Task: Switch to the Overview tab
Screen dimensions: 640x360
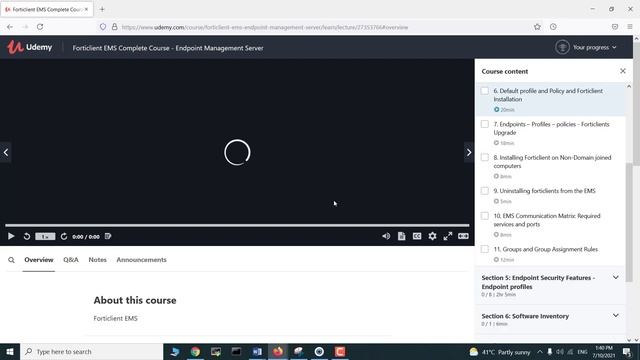Action: [38, 260]
